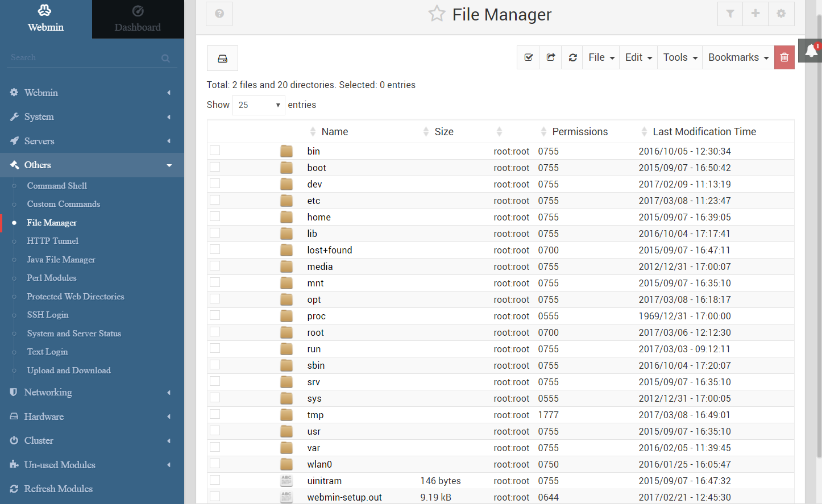Screen dimensions: 822x504
Task: Open the webmin-setup.out file
Action: coord(344,497)
